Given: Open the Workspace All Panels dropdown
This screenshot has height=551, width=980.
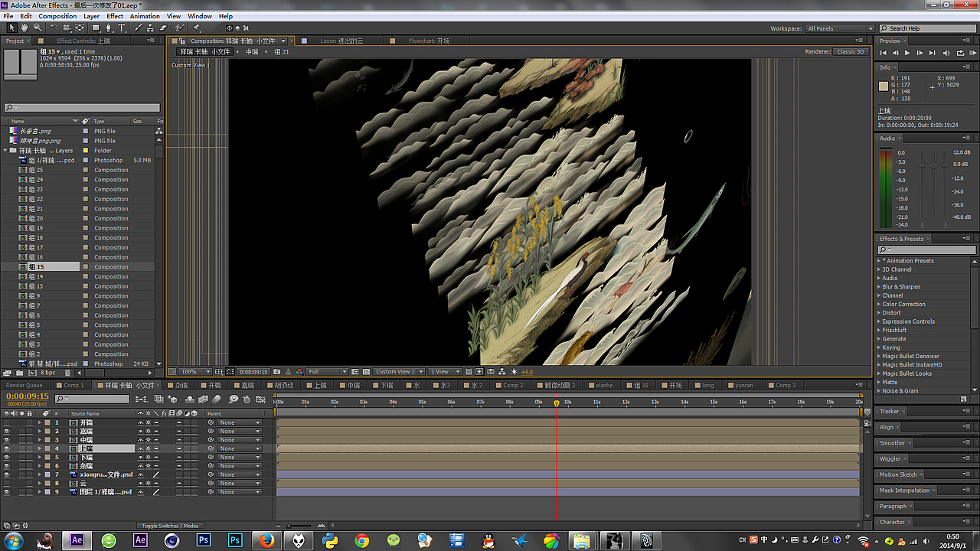Looking at the screenshot, I should (x=840, y=28).
